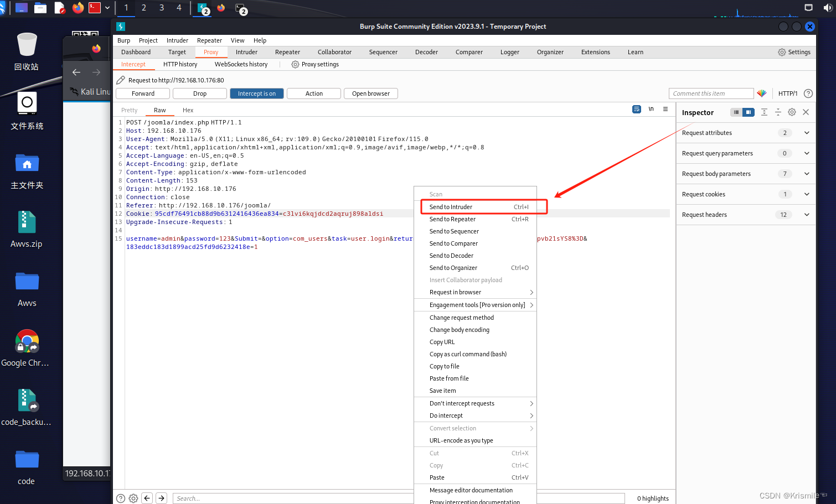Open the Repeater main tab
The width and height of the screenshot is (836, 504).
[288, 52]
